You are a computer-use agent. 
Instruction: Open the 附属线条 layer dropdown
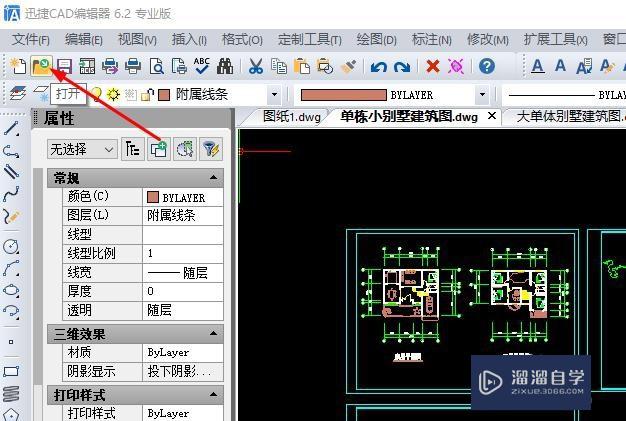(x=274, y=95)
